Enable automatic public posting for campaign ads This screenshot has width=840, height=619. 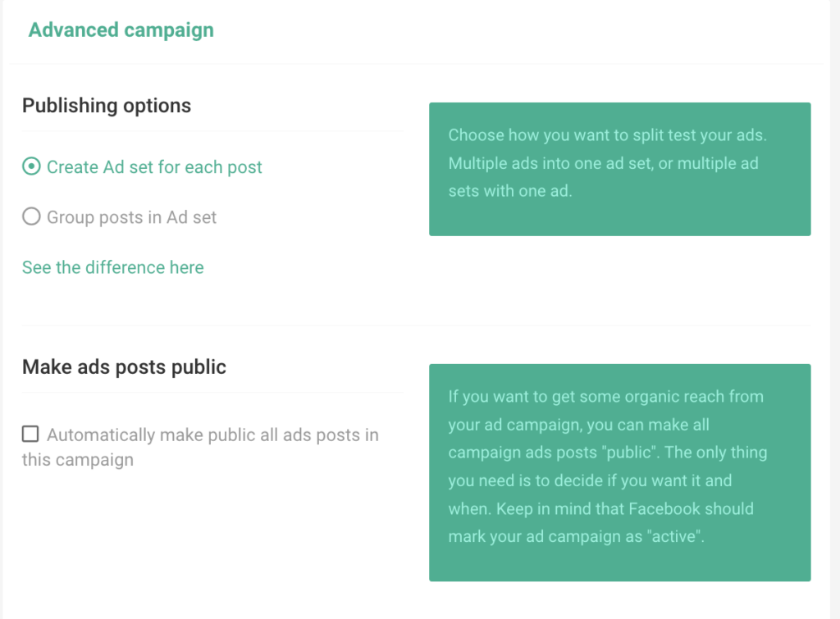(30, 434)
